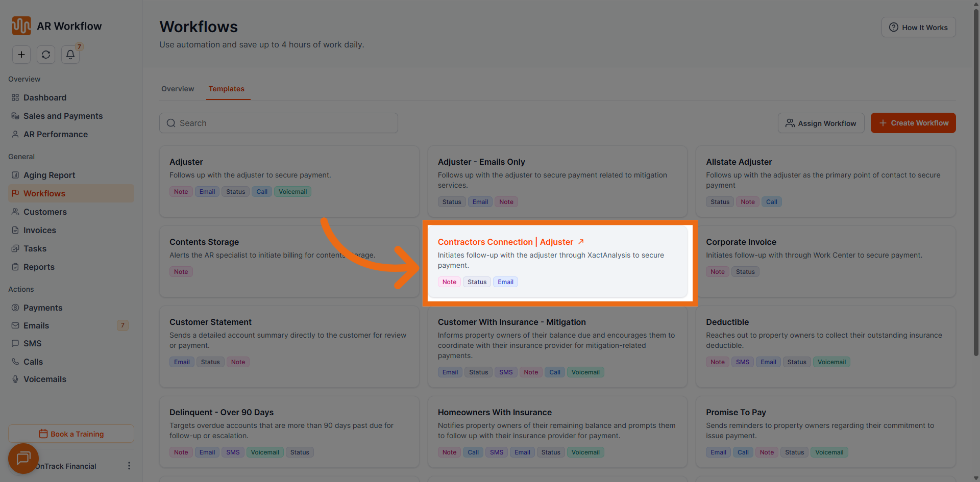
Task: Open Customer With Insurance - Mitigation template
Action: (557, 347)
